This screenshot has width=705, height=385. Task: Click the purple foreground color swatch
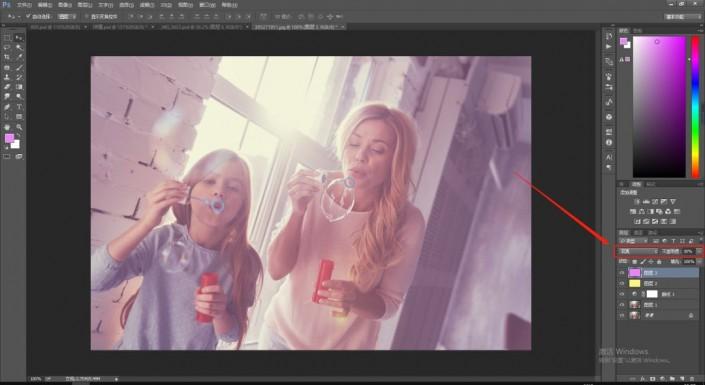click(x=9, y=139)
